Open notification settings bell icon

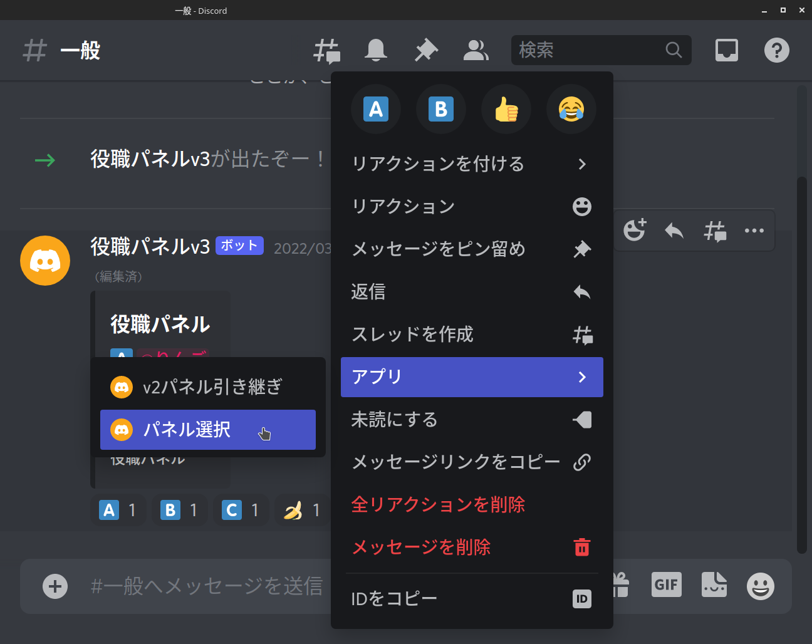pos(376,50)
